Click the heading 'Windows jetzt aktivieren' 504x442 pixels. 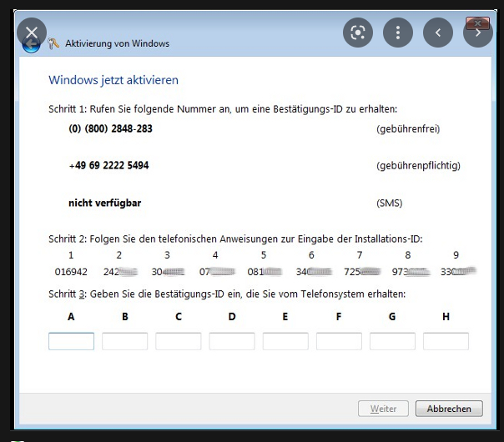113,80
